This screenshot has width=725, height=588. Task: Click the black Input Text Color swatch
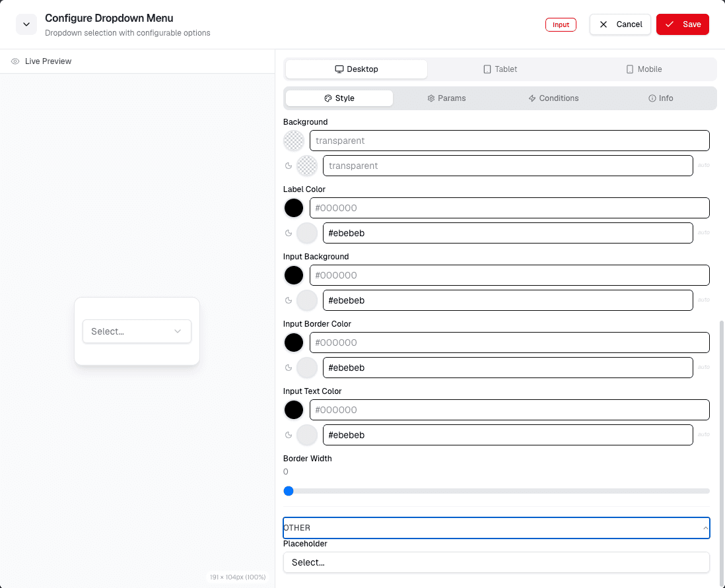[x=294, y=410]
